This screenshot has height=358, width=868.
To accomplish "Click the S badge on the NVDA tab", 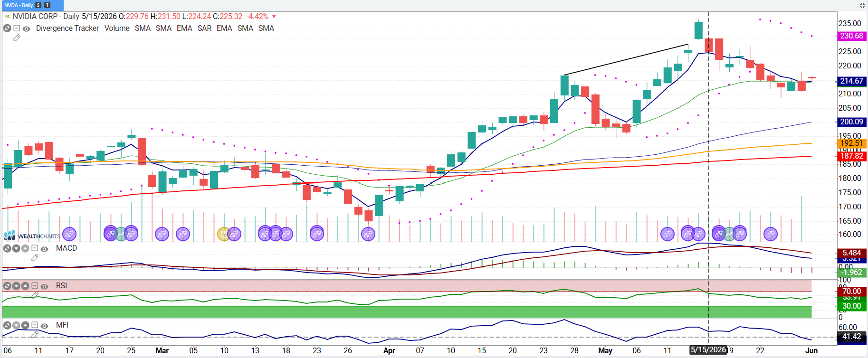I will point(38,5).
